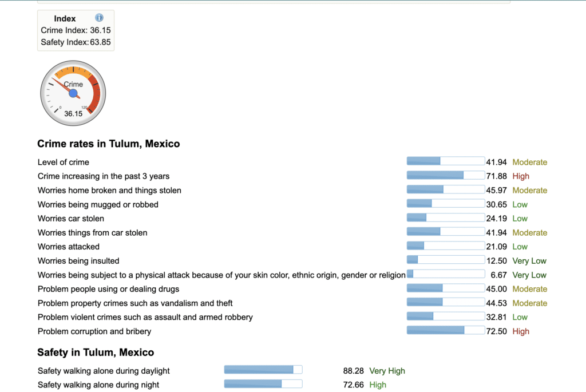Click the Crime increasing in past 3 years bar
Image resolution: width=586 pixels, height=392 pixels.
tap(446, 175)
